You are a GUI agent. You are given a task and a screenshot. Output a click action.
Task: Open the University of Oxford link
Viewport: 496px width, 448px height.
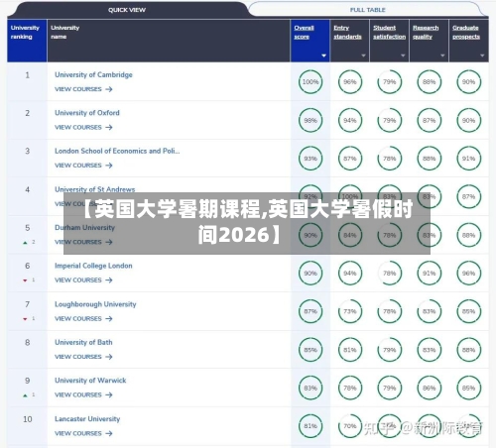tap(87, 113)
